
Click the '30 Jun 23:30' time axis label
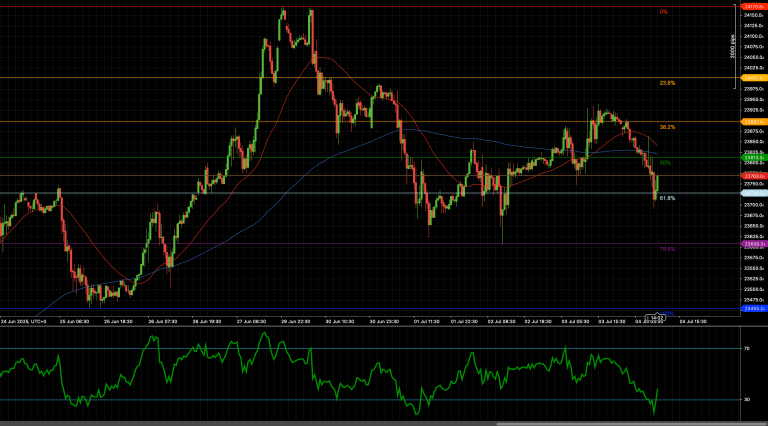pyautogui.click(x=384, y=322)
